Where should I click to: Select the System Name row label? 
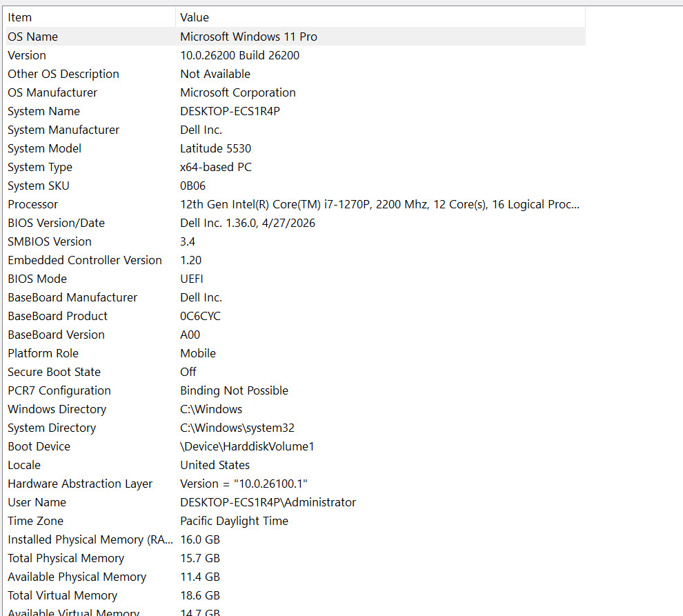[43, 111]
